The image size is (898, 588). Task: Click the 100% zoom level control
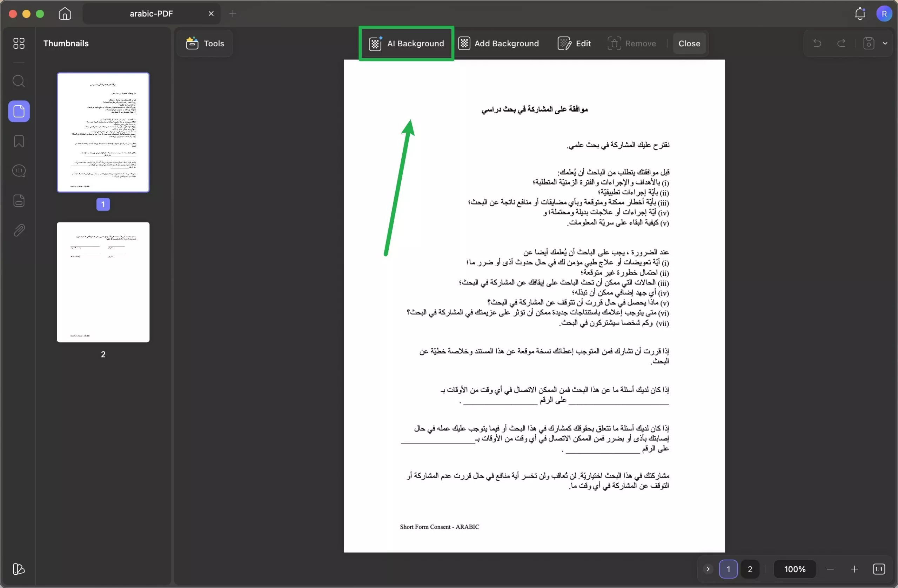794,569
